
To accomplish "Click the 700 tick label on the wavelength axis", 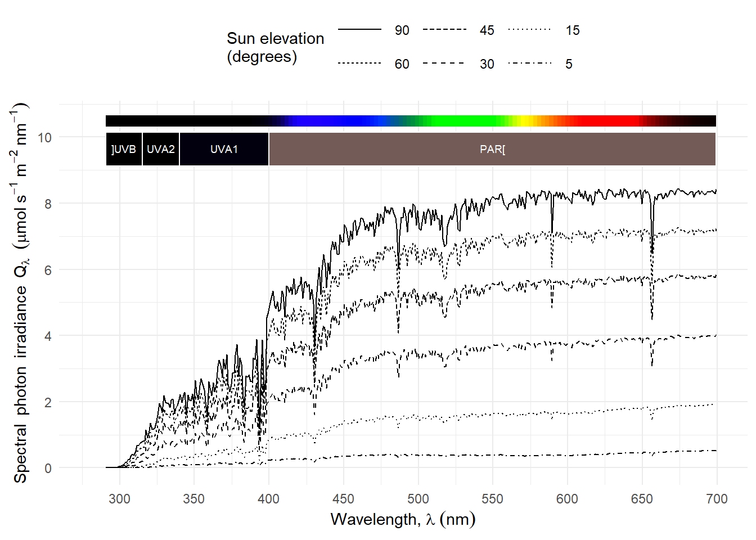I will coord(716,499).
